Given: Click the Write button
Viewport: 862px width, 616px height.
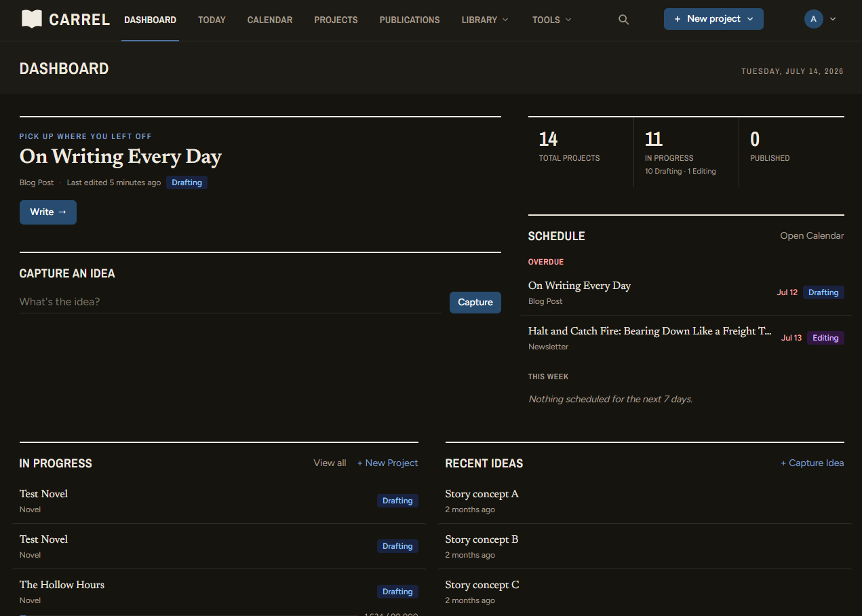Looking at the screenshot, I should pyautogui.click(x=48, y=212).
